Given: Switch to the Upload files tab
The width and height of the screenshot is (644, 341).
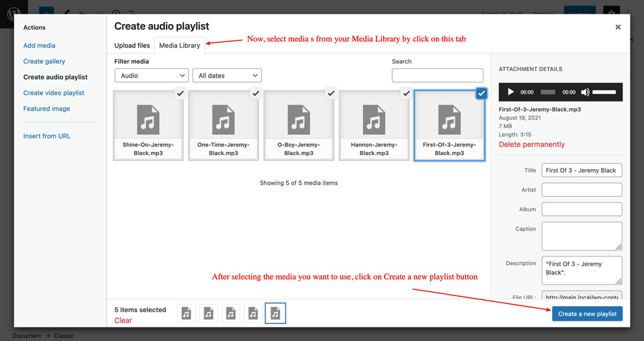Looking at the screenshot, I should point(132,46).
